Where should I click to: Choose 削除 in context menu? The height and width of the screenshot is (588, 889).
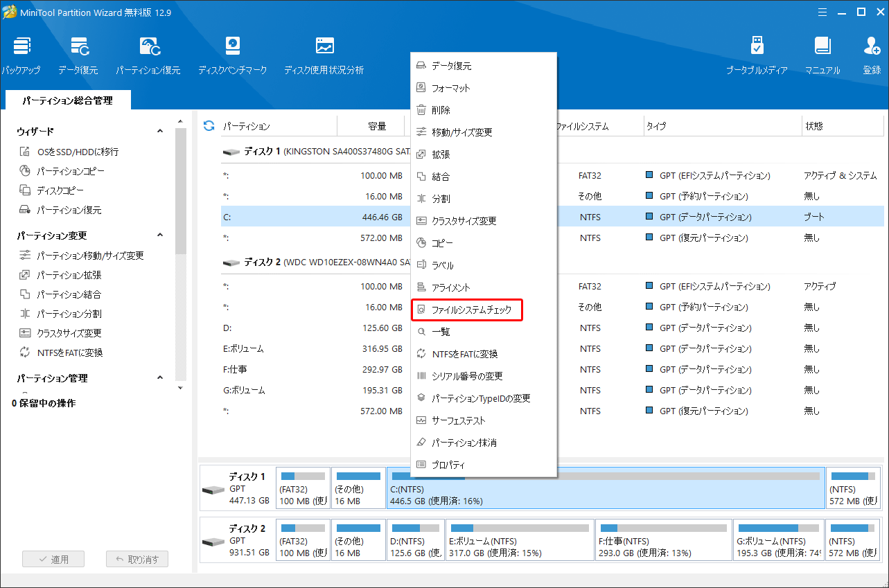pos(484,110)
